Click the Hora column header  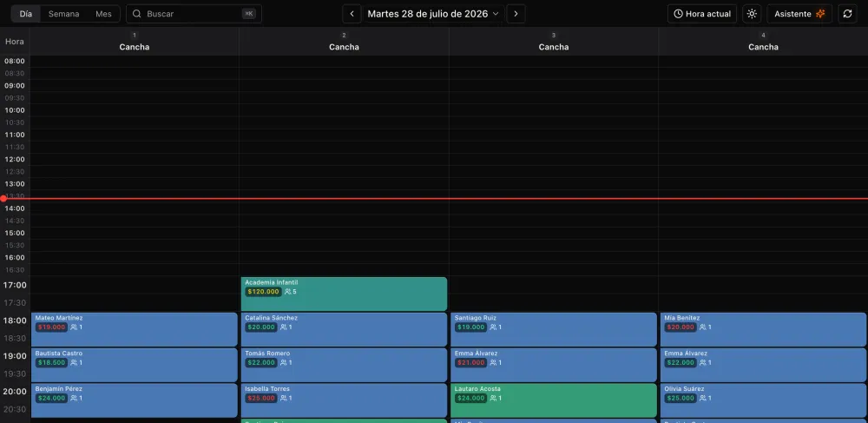tap(15, 42)
